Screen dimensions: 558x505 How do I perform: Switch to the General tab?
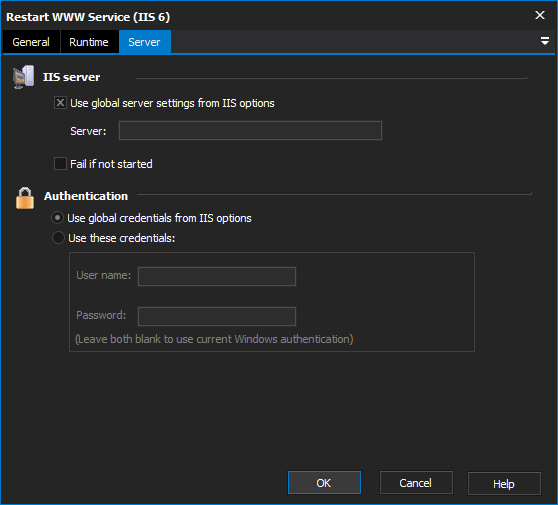tap(31, 42)
